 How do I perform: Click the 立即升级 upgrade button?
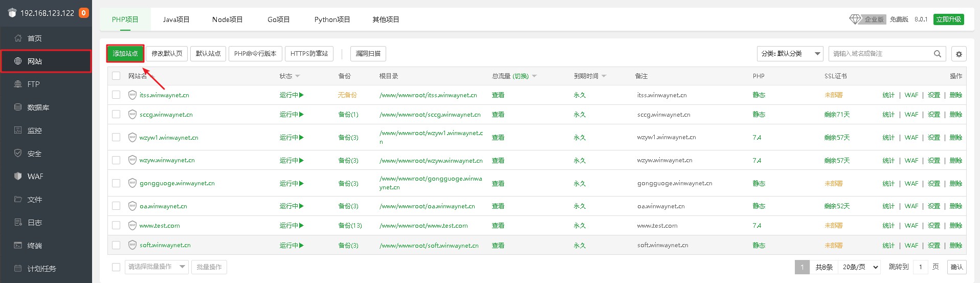coord(949,19)
